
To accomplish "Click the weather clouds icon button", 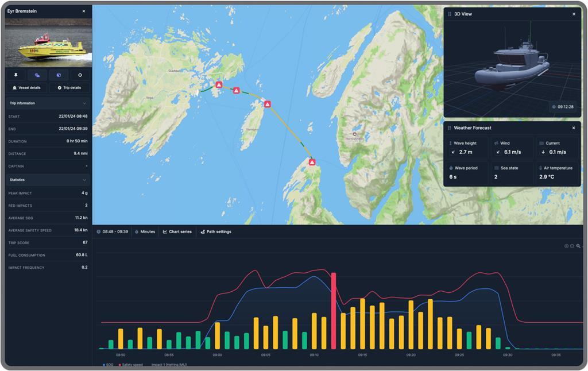I will click(37, 75).
